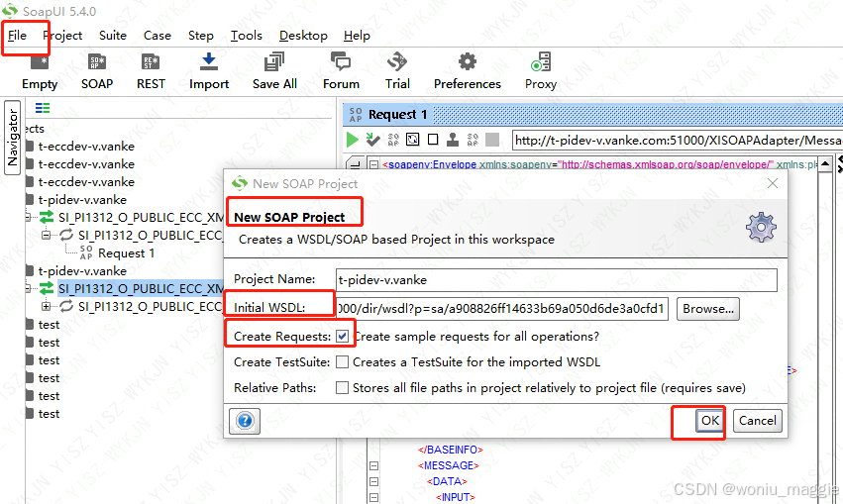Screen dimensions: 843x504
Task: Expand the collapsed operation under the highlighted interface
Action: (x=47, y=306)
